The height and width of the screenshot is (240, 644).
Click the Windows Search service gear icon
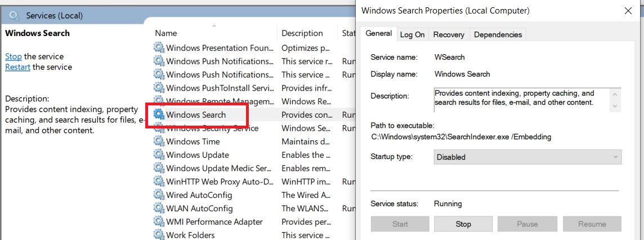[x=159, y=114]
